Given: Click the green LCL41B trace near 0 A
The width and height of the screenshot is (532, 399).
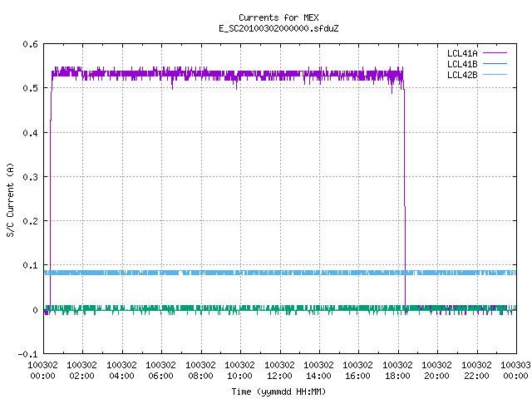Looking at the screenshot, I should click(x=280, y=308).
